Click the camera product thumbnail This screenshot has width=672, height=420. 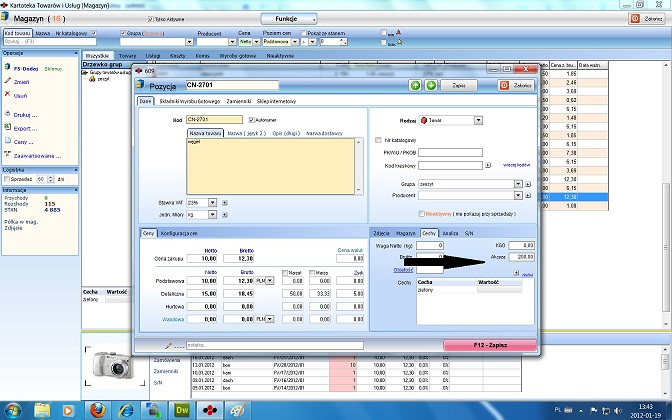(x=114, y=365)
